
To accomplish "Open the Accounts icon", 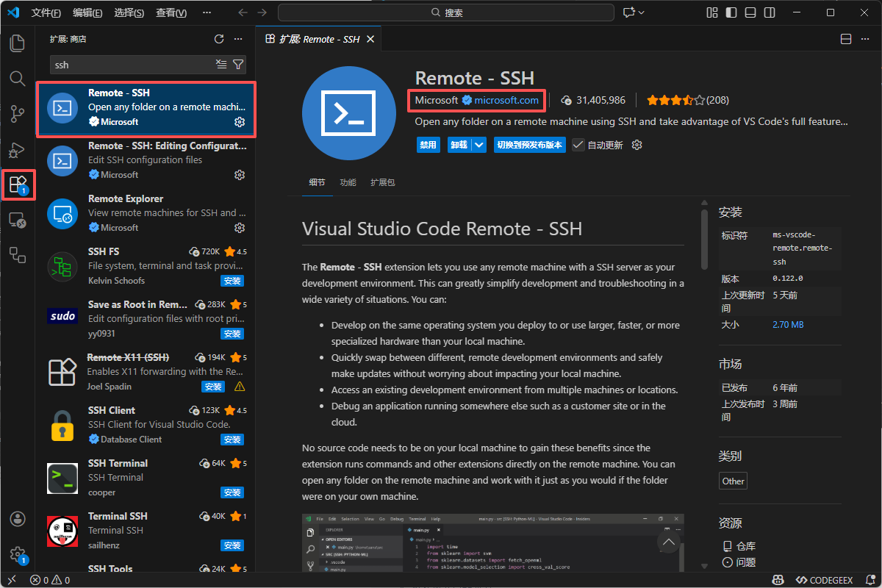I will pos(18,519).
